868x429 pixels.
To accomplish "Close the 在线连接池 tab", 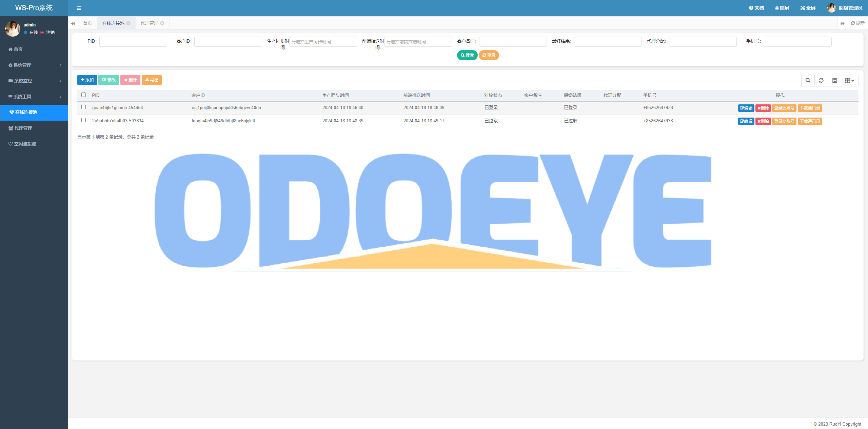I will (x=128, y=23).
